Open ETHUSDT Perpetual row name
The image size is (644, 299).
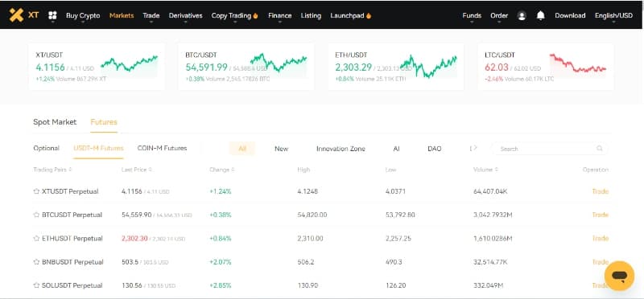click(72, 238)
